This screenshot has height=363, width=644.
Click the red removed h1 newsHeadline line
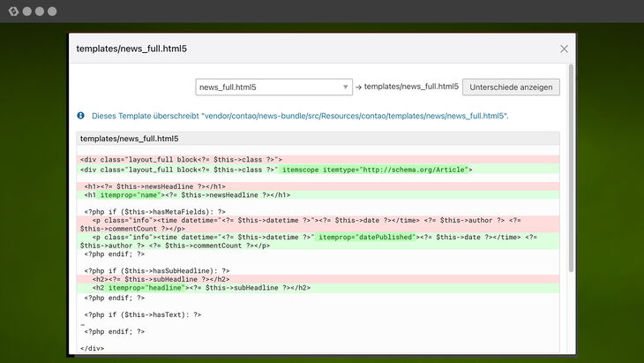156,186
